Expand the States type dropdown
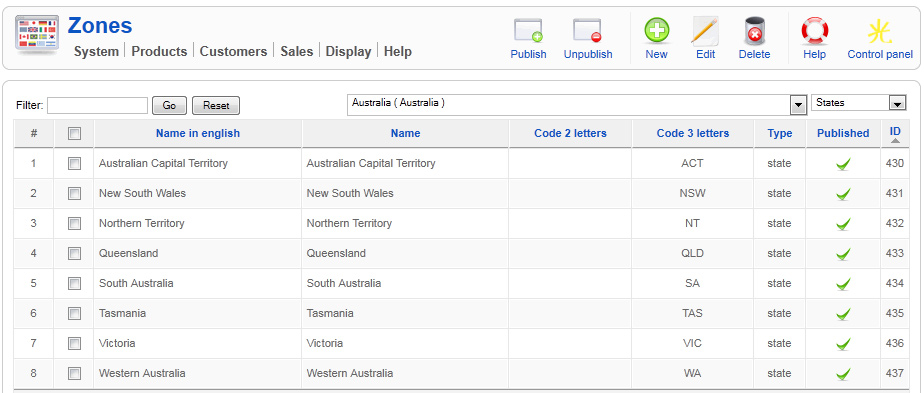924x393 pixels. coord(858,103)
